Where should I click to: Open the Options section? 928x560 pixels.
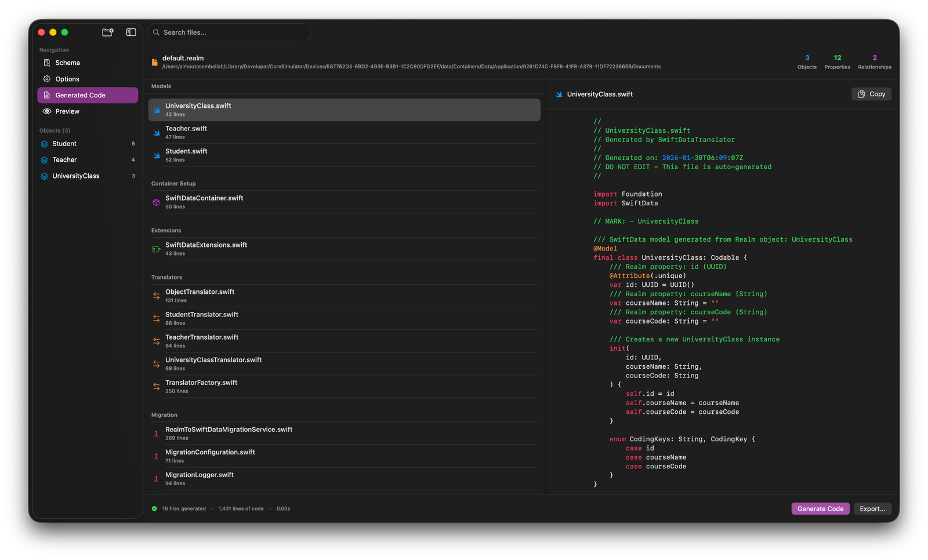(67, 79)
